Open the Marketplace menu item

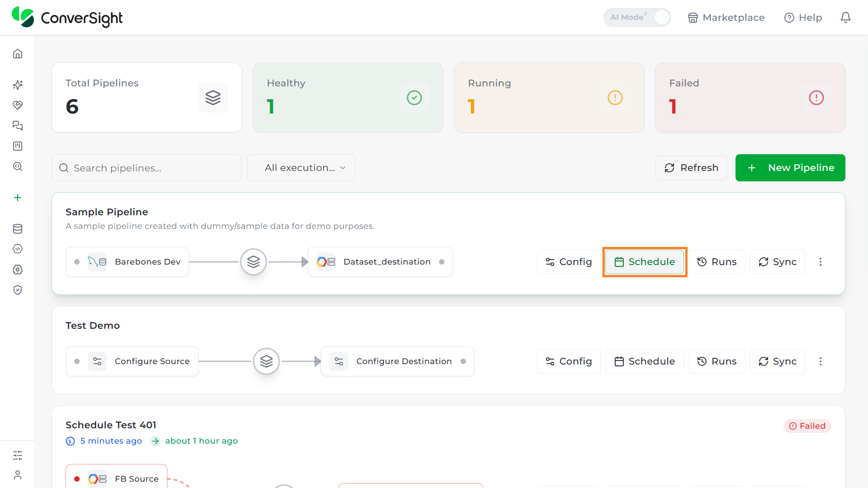tap(726, 18)
